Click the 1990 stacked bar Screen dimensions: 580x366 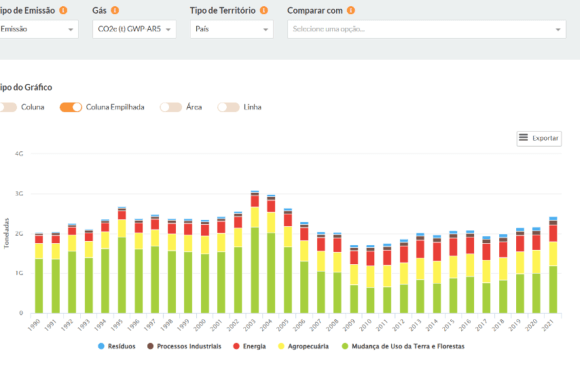39,273
